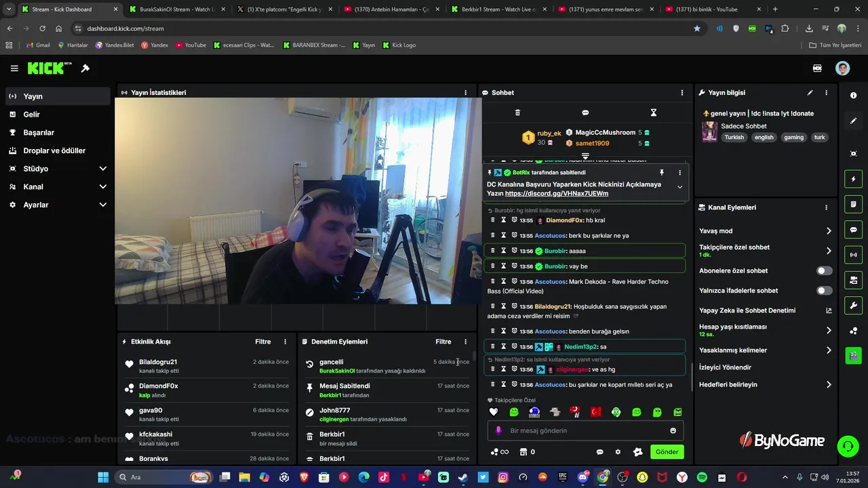Collapse the pinned message with its chevron

(679, 187)
